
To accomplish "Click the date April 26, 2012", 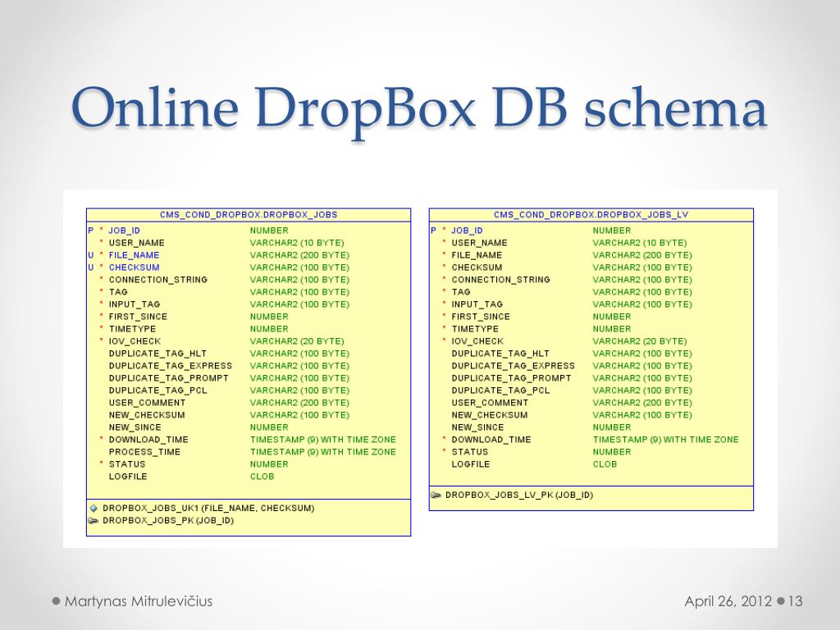I will pos(728,601).
